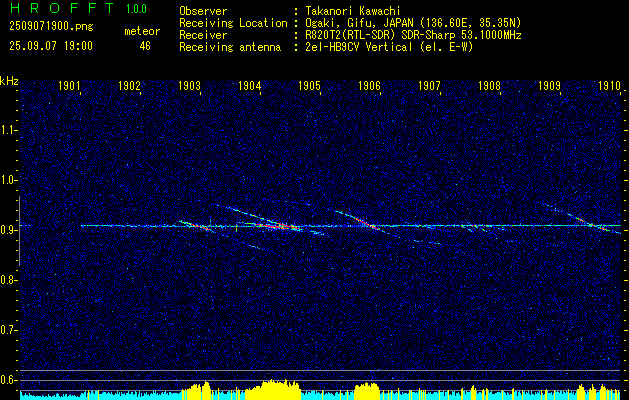Click the 1908 time marker
This screenshot has width=629, height=400.
tap(489, 85)
